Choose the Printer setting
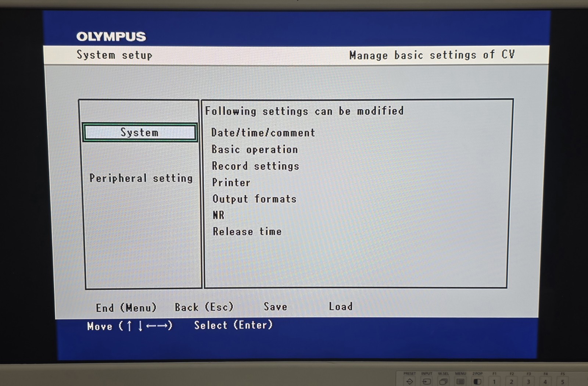This screenshot has height=386, width=588. point(231,182)
